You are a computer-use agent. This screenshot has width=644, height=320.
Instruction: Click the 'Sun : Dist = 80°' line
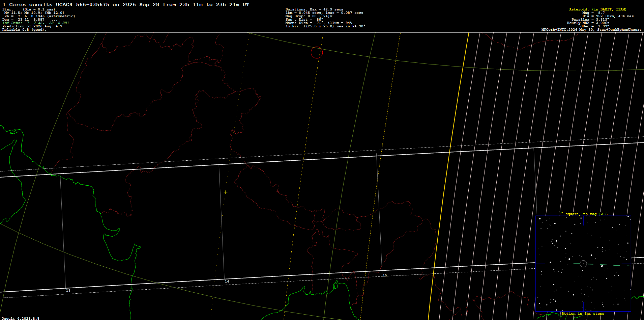pos(304,20)
